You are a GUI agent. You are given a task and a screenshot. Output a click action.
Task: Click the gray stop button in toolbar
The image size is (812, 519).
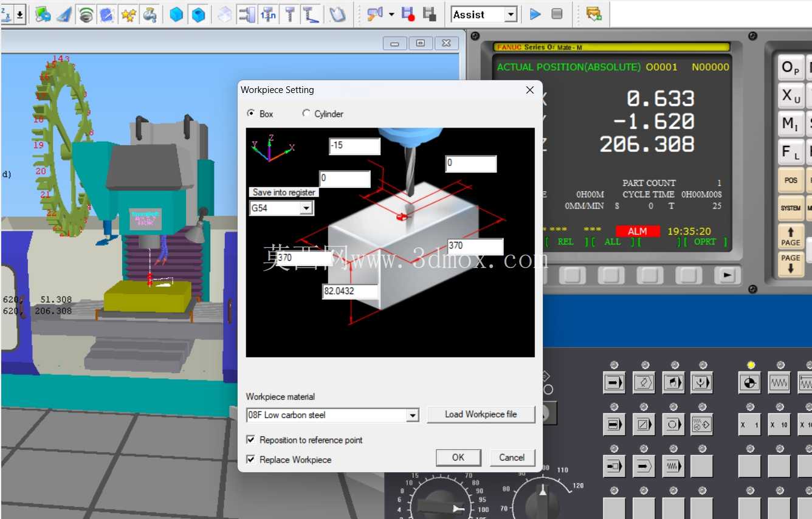point(557,15)
